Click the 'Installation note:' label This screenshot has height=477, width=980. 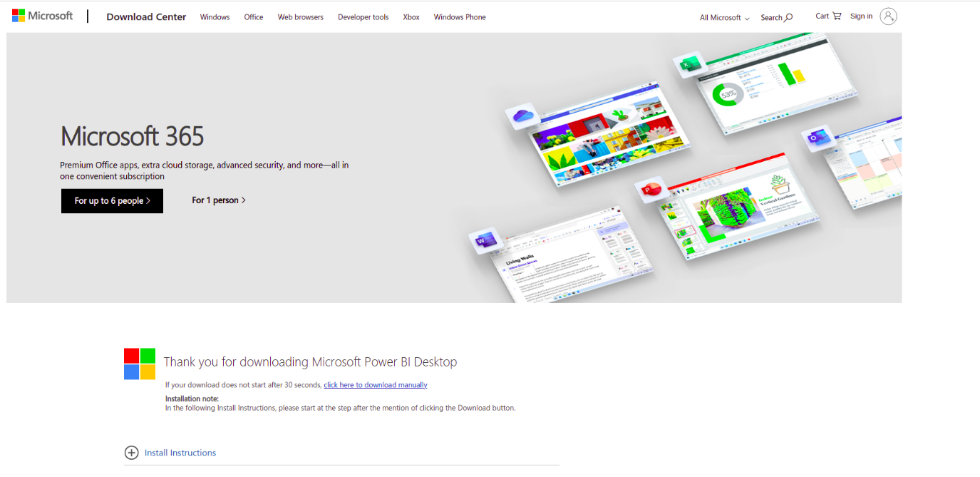click(x=192, y=399)
